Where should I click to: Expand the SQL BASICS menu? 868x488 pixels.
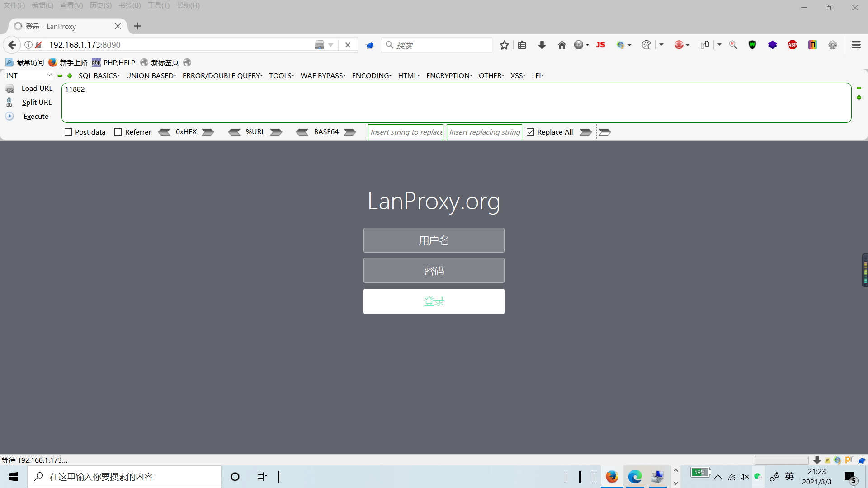tap(99, 75)
